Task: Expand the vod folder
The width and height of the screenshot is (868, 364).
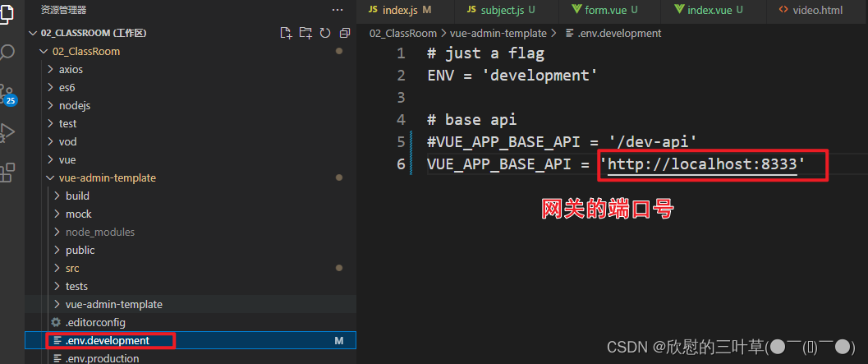Action: coord(50,142)
